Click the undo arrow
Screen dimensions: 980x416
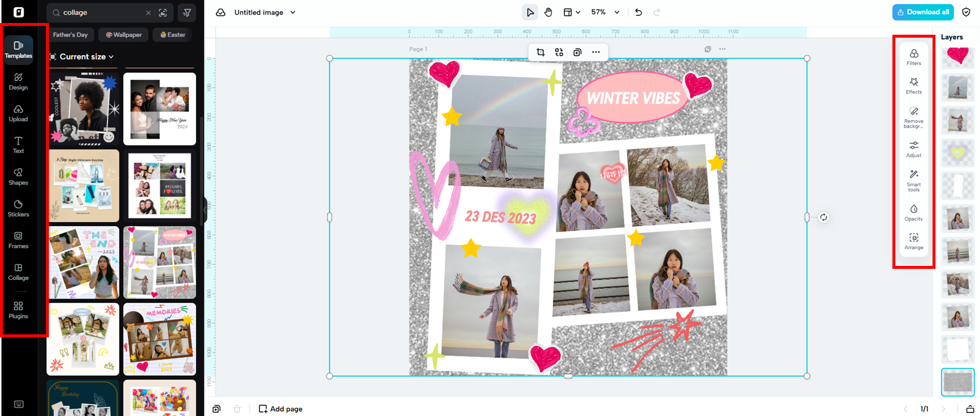click(638, 12)
